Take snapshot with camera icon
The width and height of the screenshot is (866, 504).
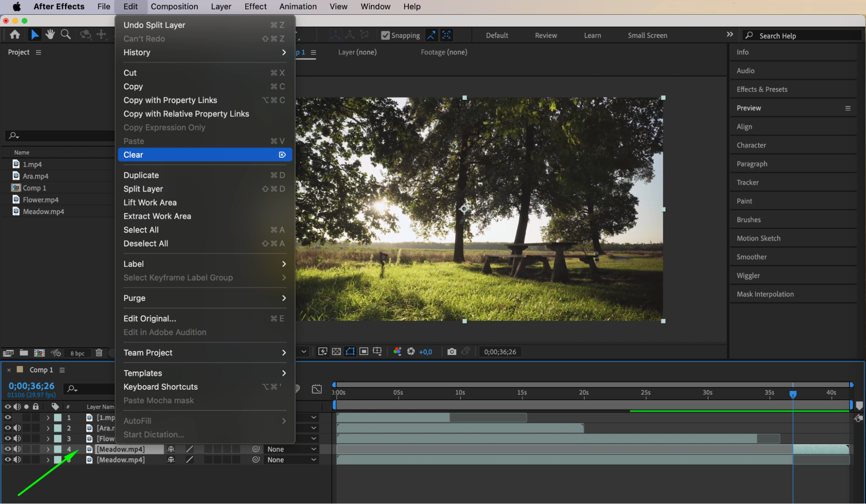click(451, 352)
